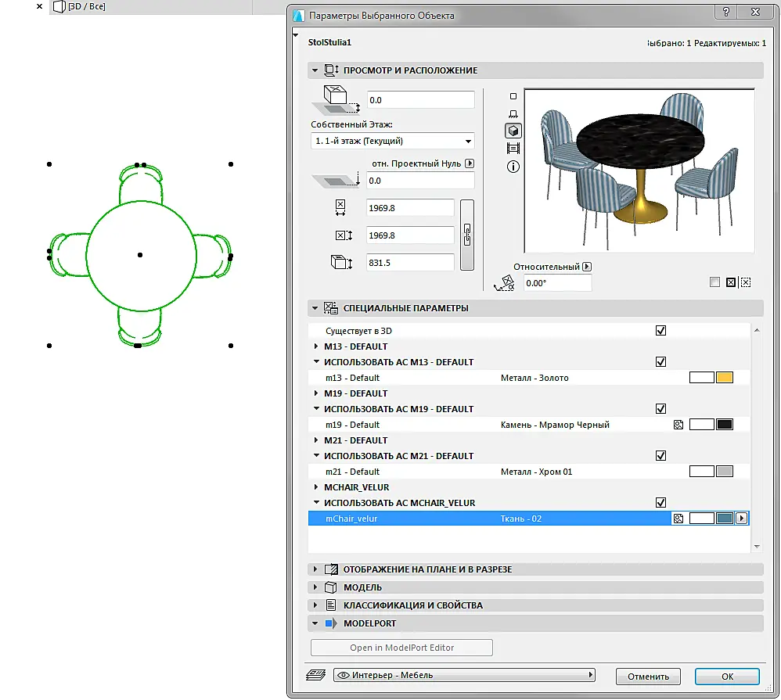The image size is (781, 700).
Task: Toggle 'Существует в 3D' checkbox
Action: (660, 331)
